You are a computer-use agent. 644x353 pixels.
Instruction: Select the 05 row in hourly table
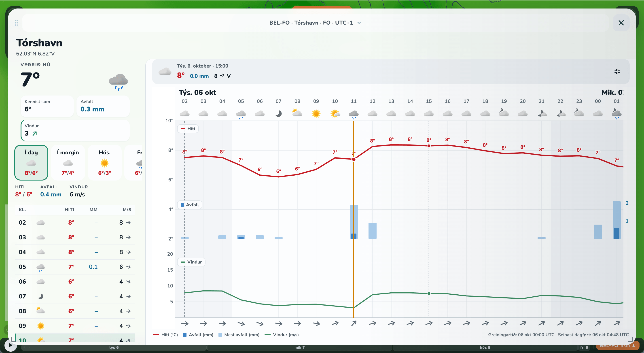pos(75,267)
